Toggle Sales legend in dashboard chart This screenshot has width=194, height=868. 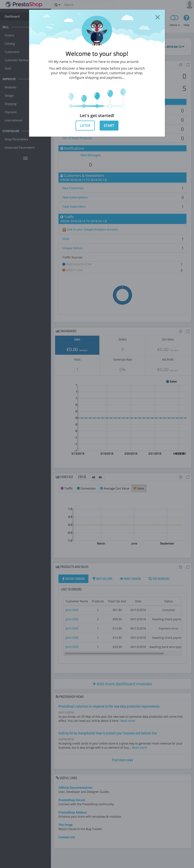pos(171,381)
